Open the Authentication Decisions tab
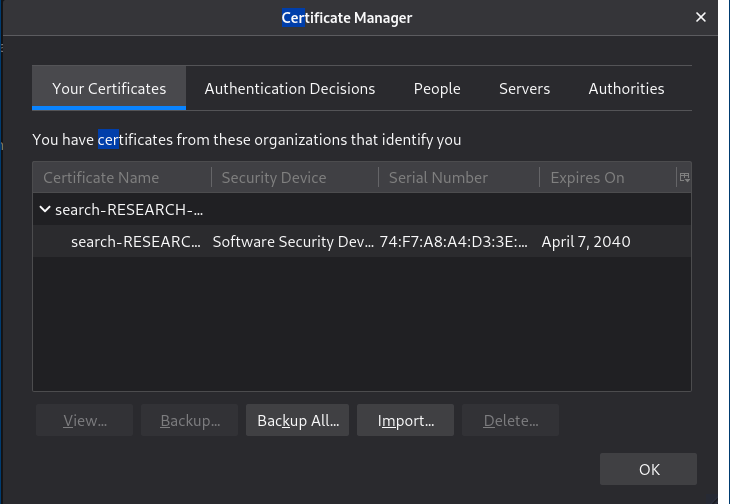 coord(290,88)
